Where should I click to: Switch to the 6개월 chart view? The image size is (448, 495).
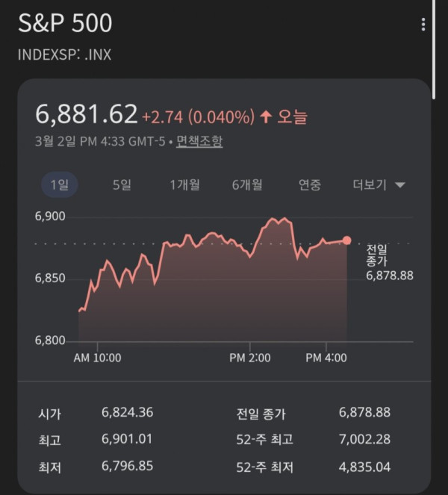click(x=247, y=185)
